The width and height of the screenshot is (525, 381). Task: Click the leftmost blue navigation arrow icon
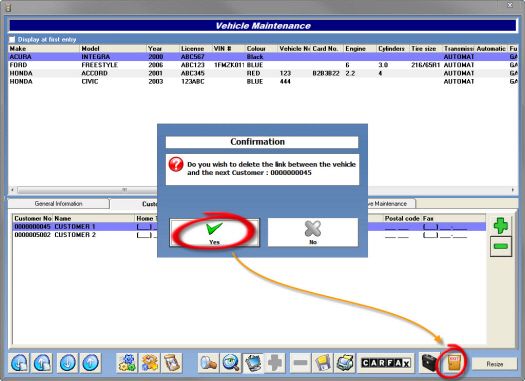[x=19, y=363]
